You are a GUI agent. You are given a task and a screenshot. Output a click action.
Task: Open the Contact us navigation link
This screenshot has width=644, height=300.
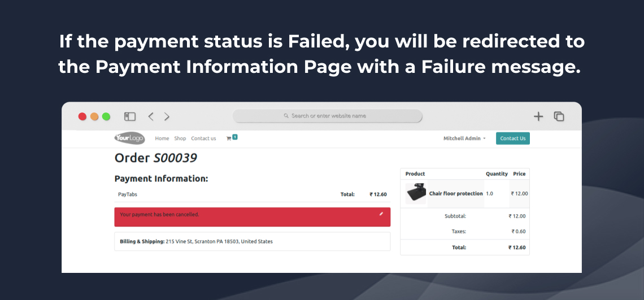coord(203,138)
